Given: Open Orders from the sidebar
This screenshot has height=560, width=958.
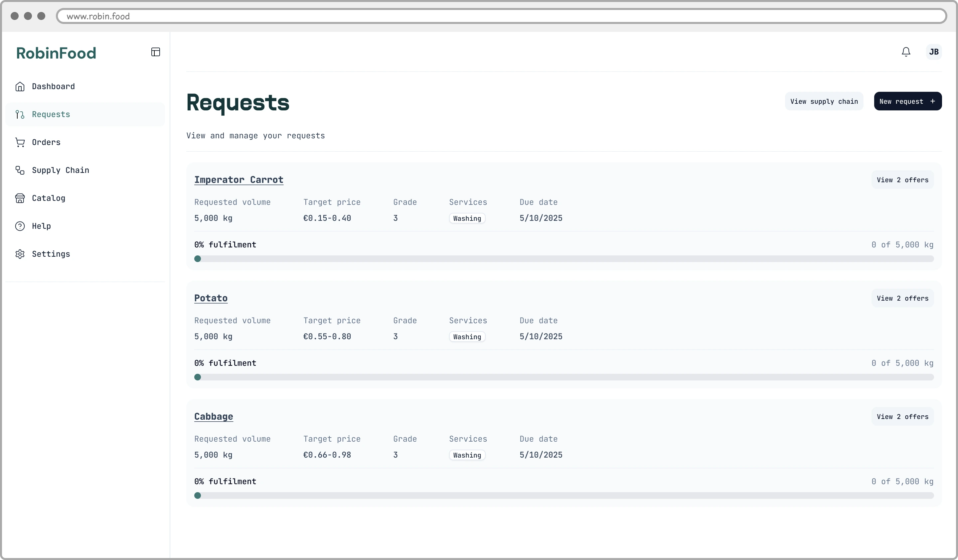Looking at the screenshot, I should click(x=85, y=142).
